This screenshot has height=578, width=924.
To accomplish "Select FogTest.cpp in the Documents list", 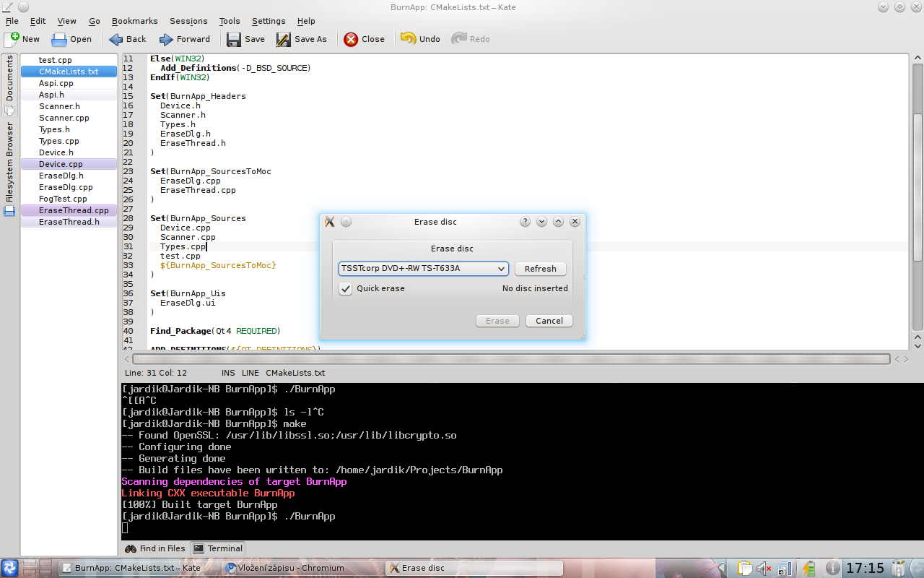I will click(69, 199).
